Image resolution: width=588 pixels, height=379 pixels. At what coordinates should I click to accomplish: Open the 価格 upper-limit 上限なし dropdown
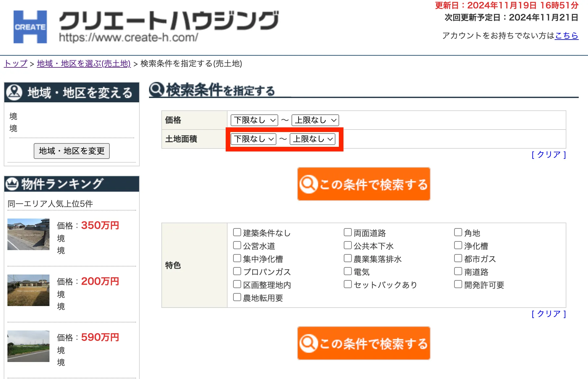[x=315, y=120]
